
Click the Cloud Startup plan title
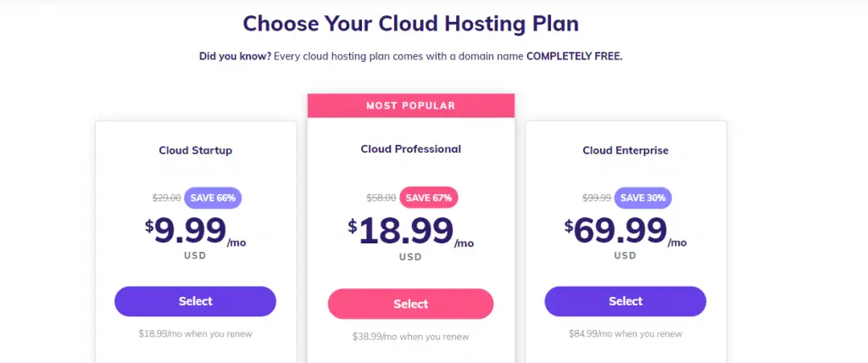tap(196, 150)
